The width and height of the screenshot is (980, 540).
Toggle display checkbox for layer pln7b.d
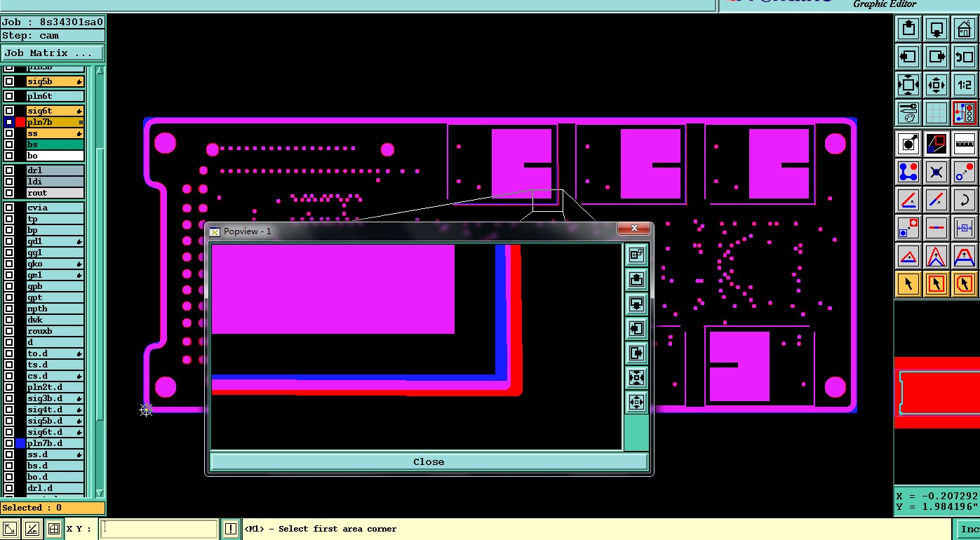pyautogui.click(x=9, y=443)
